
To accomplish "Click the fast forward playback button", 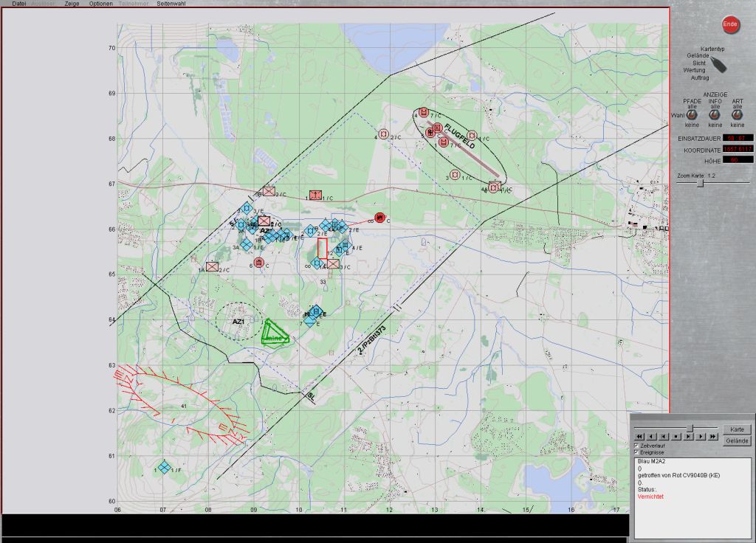I will [x=713, y=437].
